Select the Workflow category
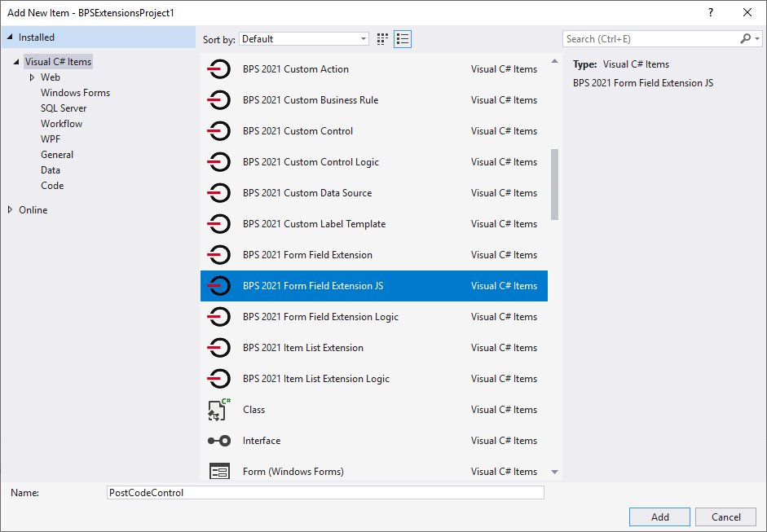Image resolution: width=767 pixels, height=532 pixels. [62, 124]
